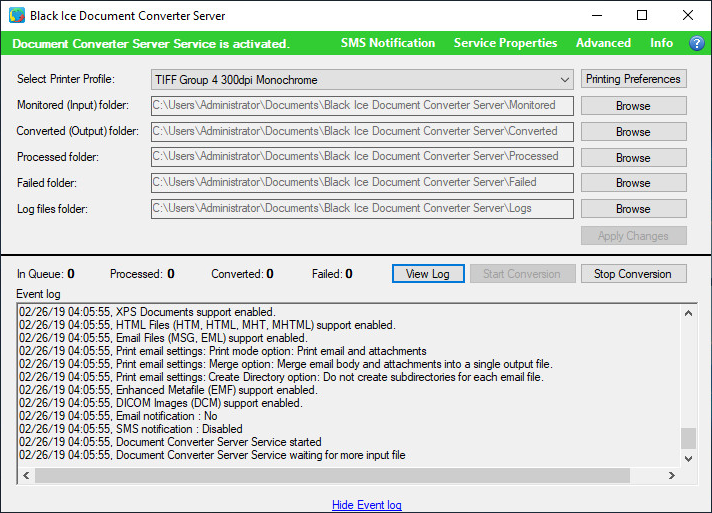Click the event log scroll right arrow
Viewport: 712px width, 513px height.
pos(672,475)
